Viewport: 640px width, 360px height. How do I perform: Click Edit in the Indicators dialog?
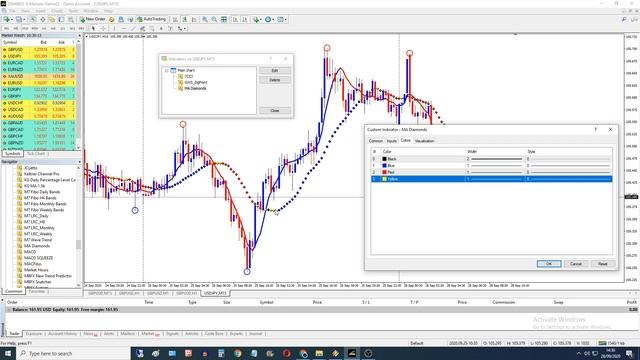275,71
